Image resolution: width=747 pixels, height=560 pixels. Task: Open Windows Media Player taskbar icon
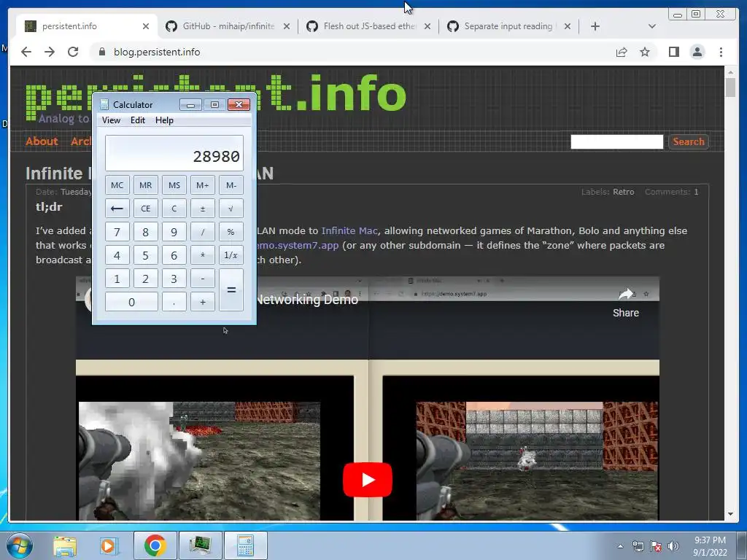tap(108, 545)
